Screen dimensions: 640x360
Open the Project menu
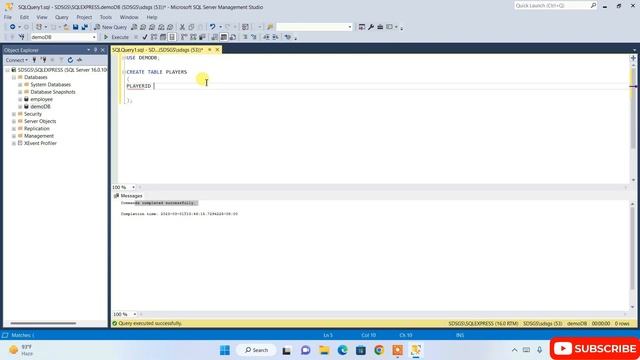tap(84, 17)
